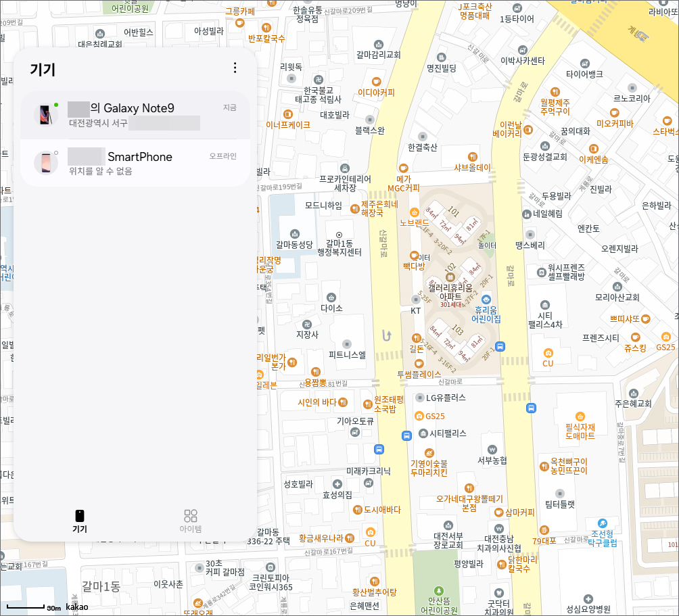The width and height of the screenshot is (679, 616).
Task: Click the 빽다방 cafe marker icon
Action: pyautogui.click(x=414, y=255)
